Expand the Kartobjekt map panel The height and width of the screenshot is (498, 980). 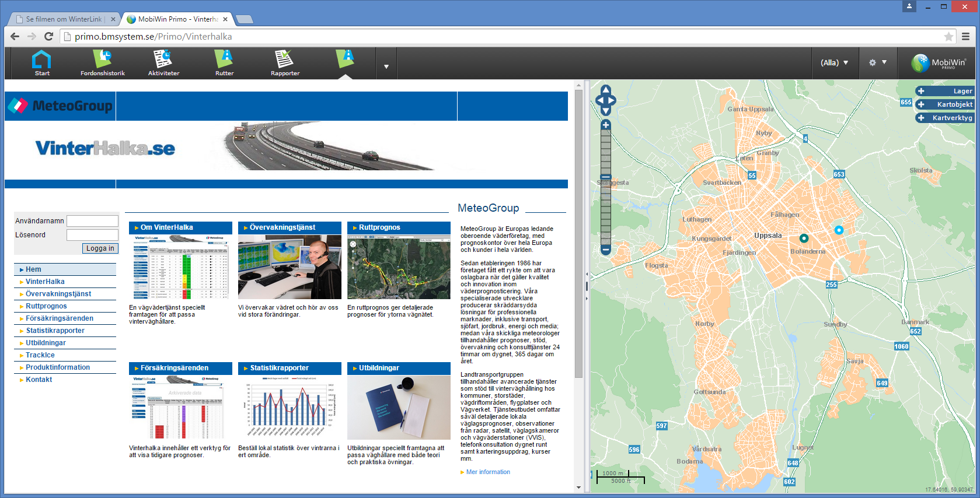click(944, 104)
